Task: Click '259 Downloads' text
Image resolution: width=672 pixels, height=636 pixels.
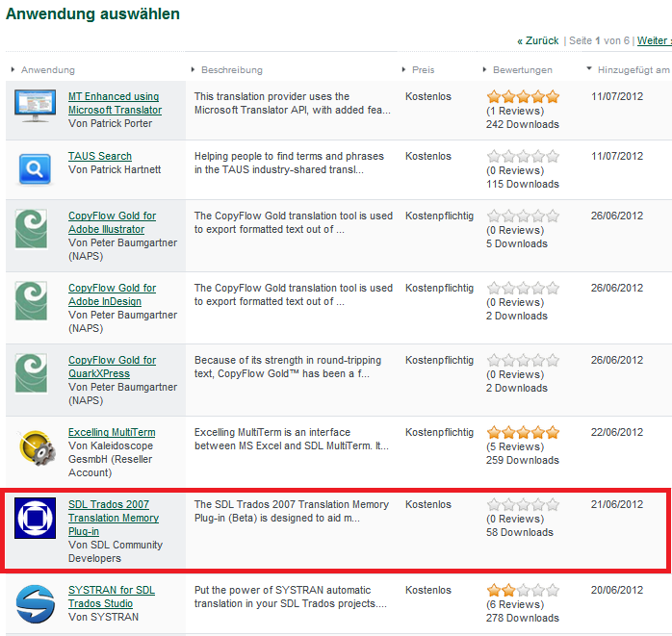Action: click(523, 460)
